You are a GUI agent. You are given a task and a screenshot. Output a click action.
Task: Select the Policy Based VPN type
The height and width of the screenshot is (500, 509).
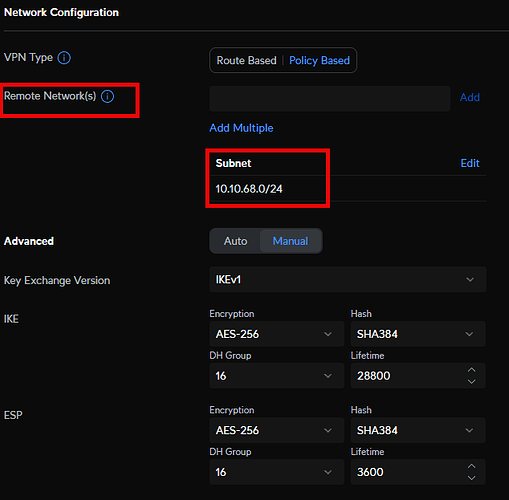pyautogui.click(x=319, y=60)
